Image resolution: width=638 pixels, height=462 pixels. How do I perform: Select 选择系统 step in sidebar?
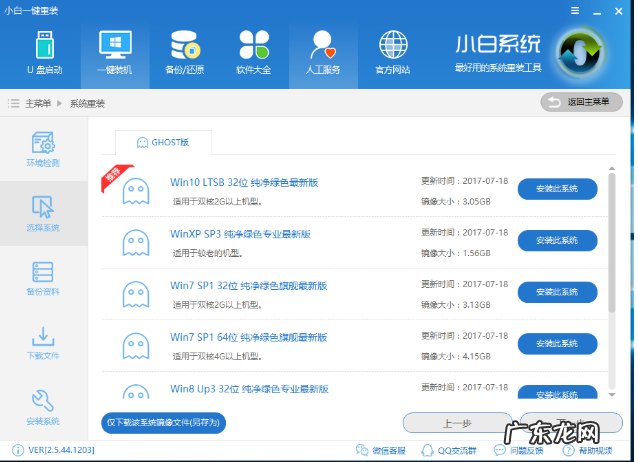point(43,214)
